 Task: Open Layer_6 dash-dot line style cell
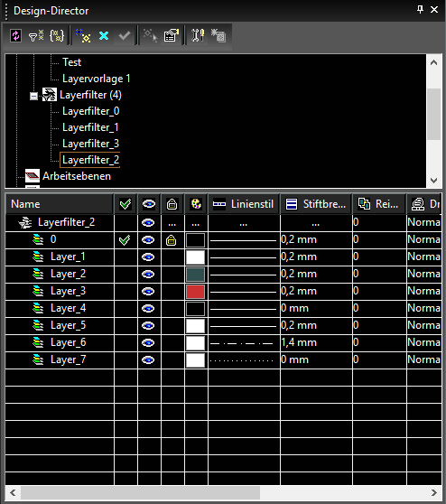tap(244, 343)
